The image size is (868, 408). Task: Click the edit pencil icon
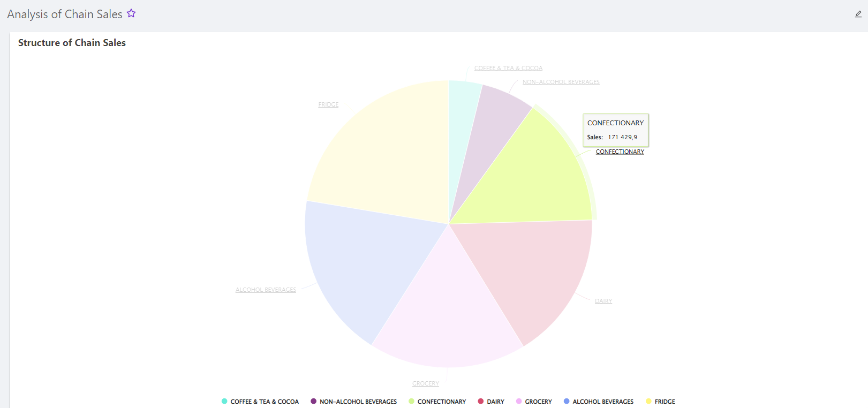[858, 14]
